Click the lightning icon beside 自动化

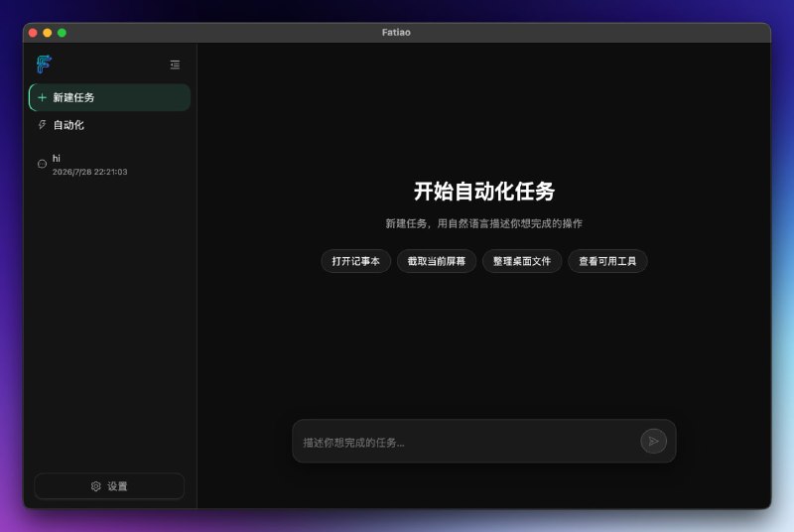click(x=42, y=124)
